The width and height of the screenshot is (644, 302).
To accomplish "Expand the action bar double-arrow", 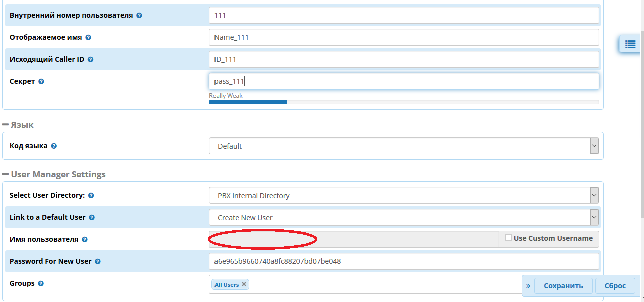I will point(528,286).
